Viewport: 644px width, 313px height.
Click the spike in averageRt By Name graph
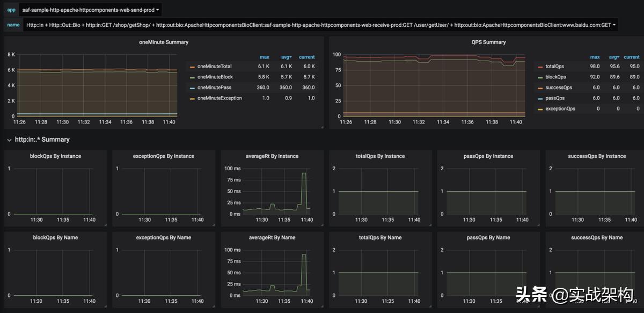pyautogui.click(x=304, y=254)
